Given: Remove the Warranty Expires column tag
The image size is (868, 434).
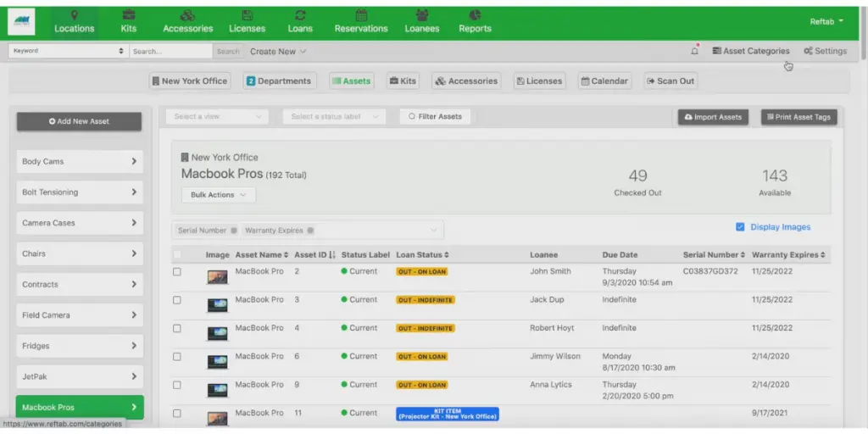Looking at the screenshot, I should click(310, 231).
